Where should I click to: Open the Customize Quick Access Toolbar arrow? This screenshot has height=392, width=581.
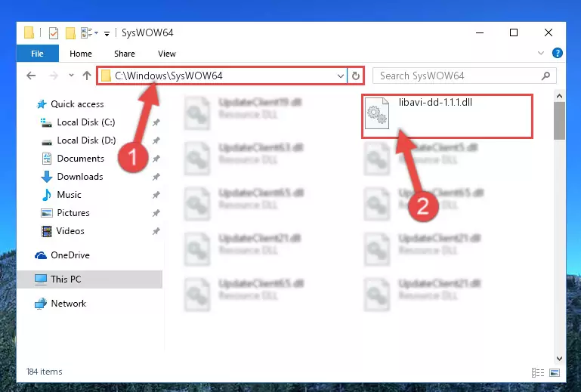[107, 34]
